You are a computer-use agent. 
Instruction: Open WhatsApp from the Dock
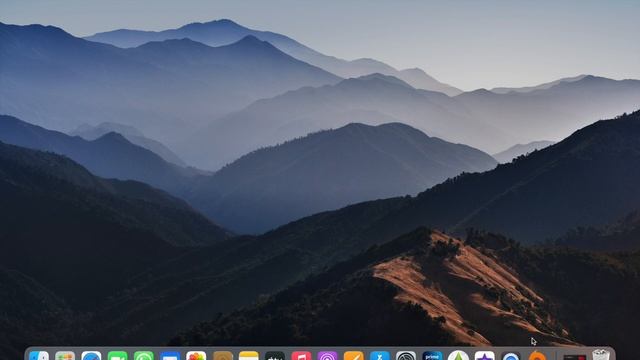[x=144, y=356]
